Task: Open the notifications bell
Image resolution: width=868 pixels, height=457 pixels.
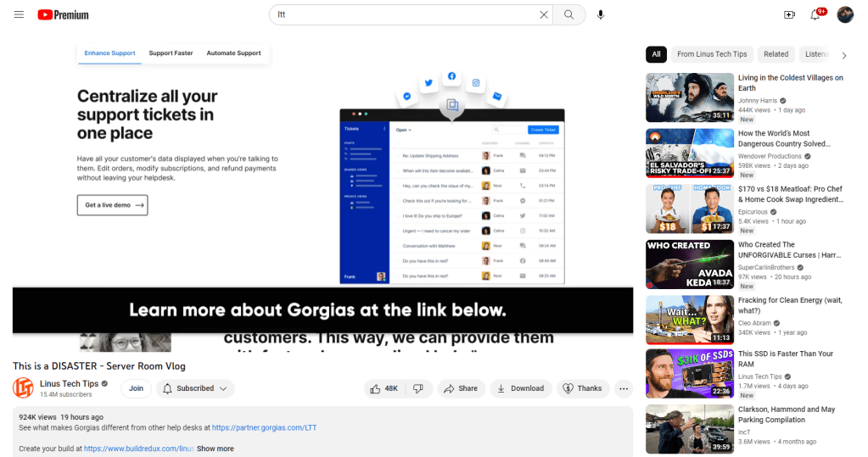Action: (x=815, y=14)
